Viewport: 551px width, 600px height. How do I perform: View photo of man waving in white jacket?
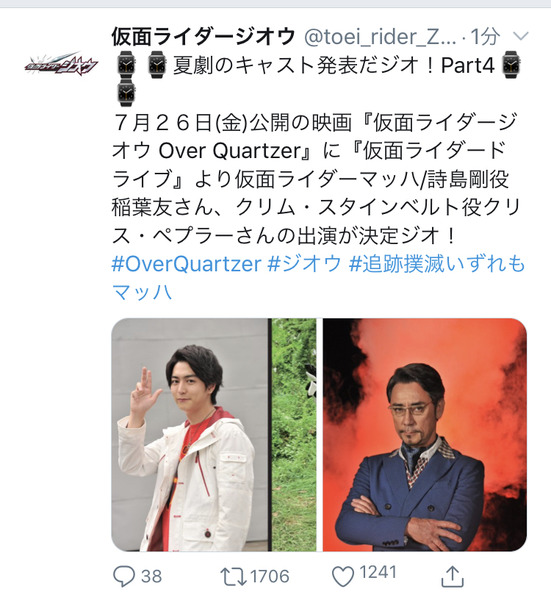(x=189, y=435)
